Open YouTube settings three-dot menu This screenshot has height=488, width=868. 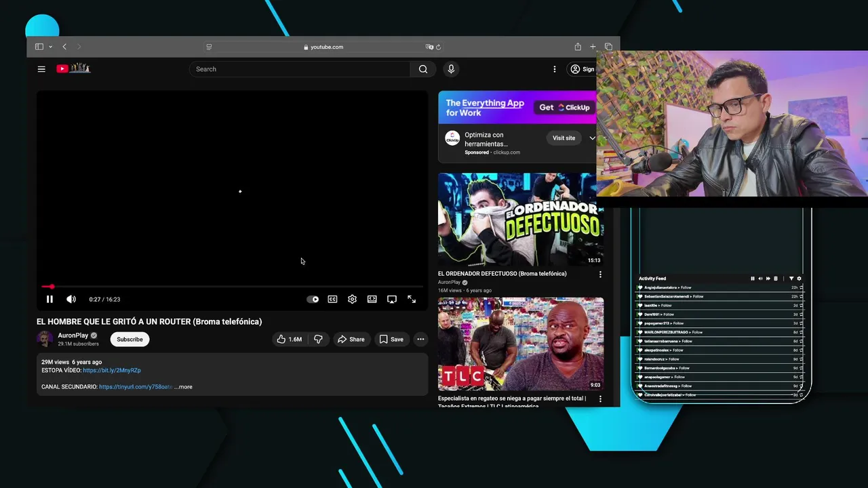click(x=555, y=69)
